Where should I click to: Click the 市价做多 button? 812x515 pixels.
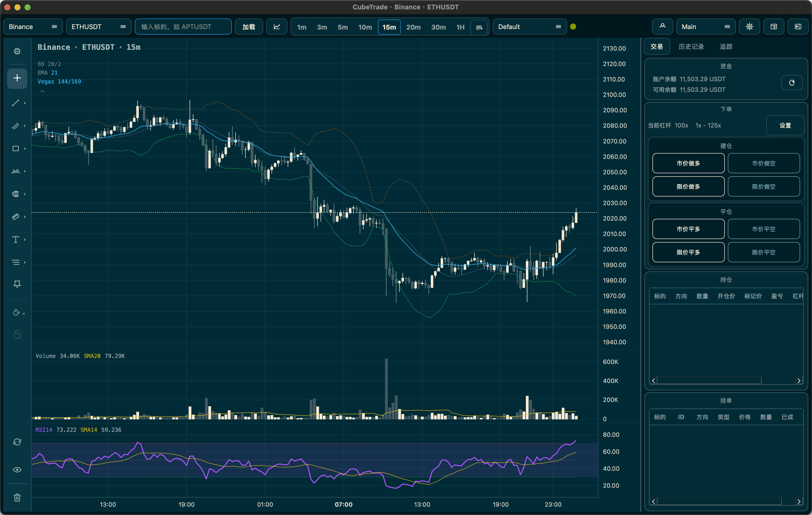(x=688, y=163)
